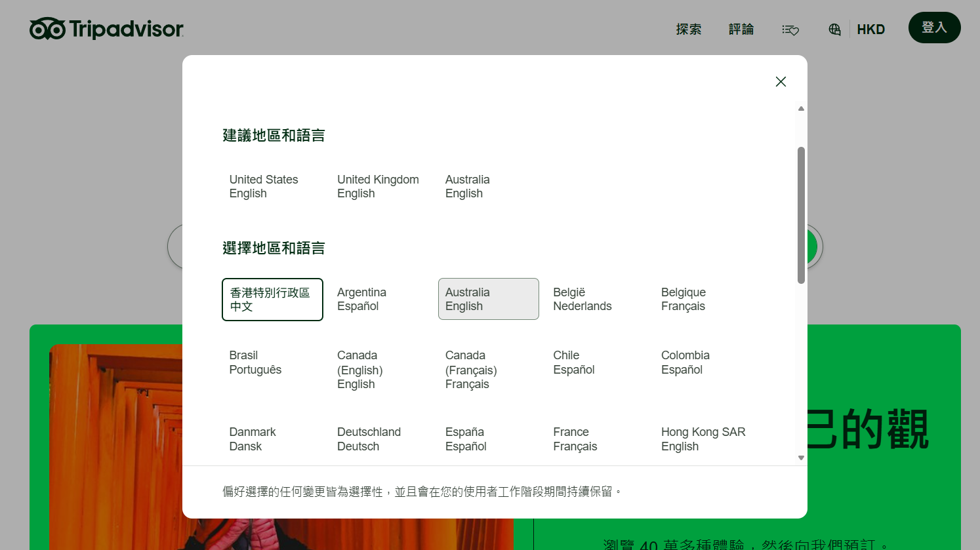Click the dialog scrollbar down arrow
980x550 pixels.
pyautogui.click(x=801, y=458)
